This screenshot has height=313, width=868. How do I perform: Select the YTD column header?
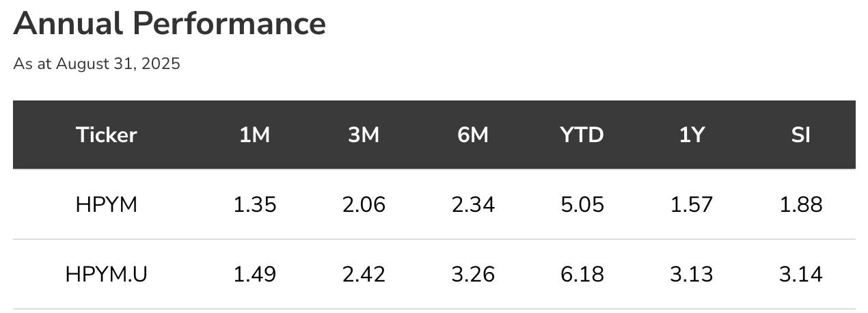coord(582,135)
